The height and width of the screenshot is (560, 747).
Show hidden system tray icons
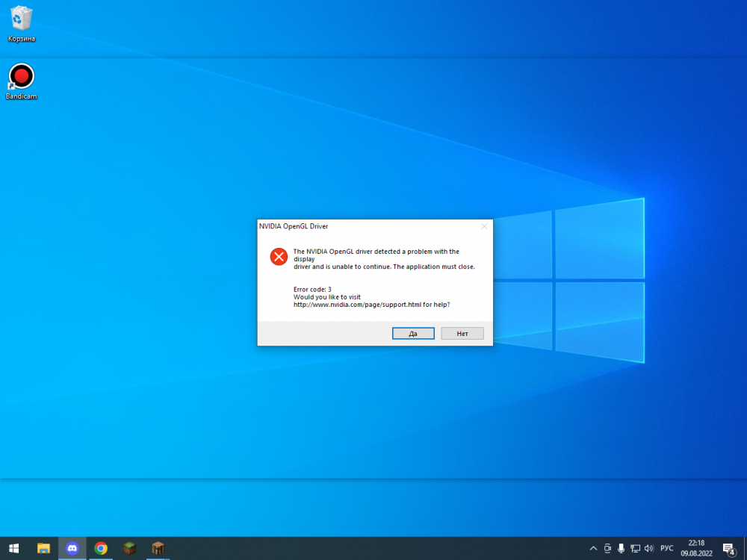[x=593, y=549]
